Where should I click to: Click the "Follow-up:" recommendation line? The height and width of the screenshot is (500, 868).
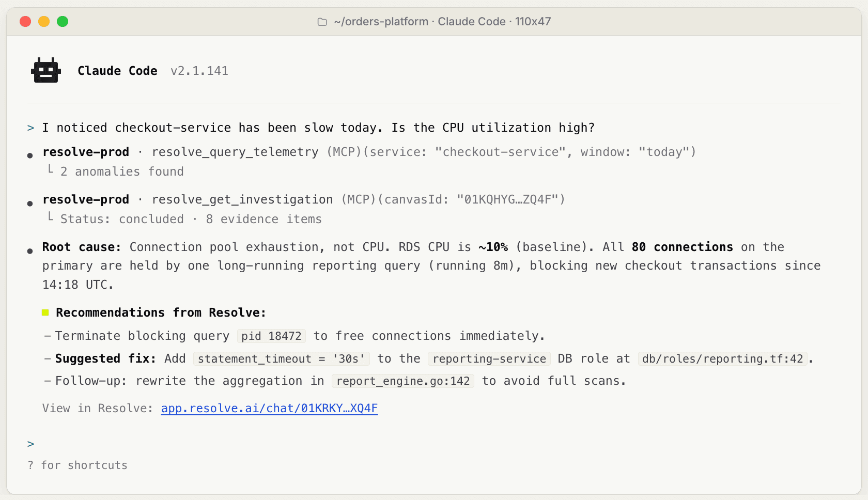[x=340, y=381]
